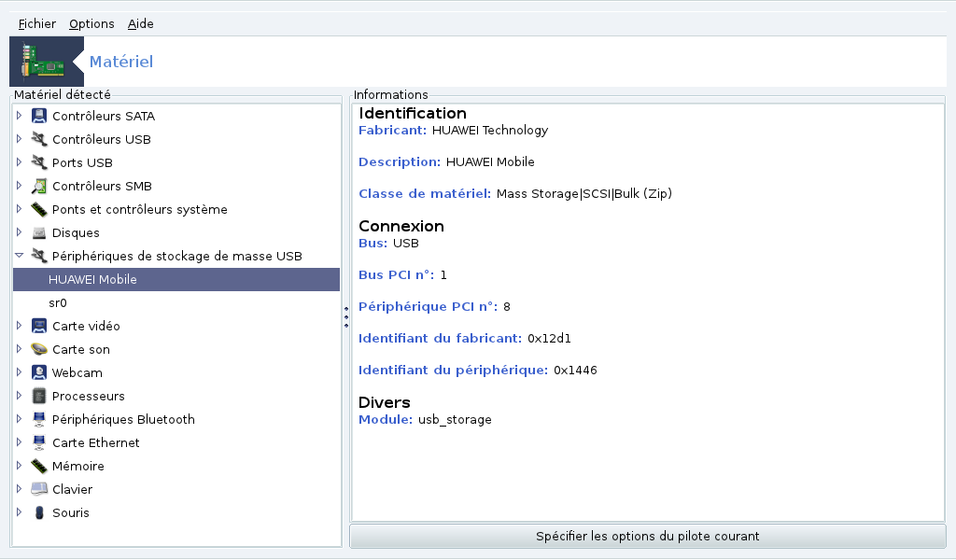
Task: Expand the Contrôleurs SMB branch
Action: [19, 185]
